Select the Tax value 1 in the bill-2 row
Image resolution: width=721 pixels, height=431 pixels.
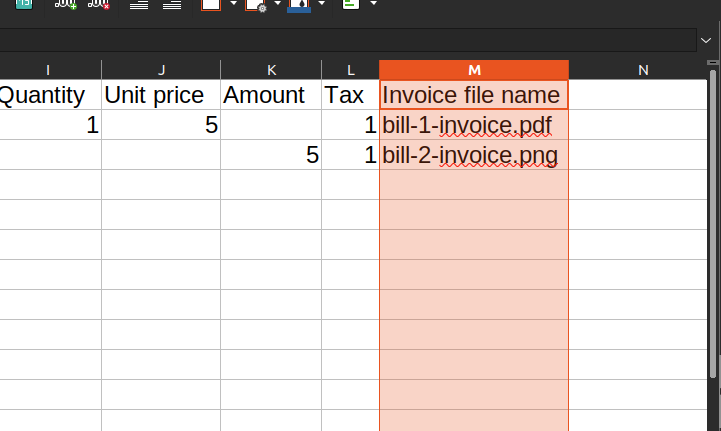coord(350,155)
